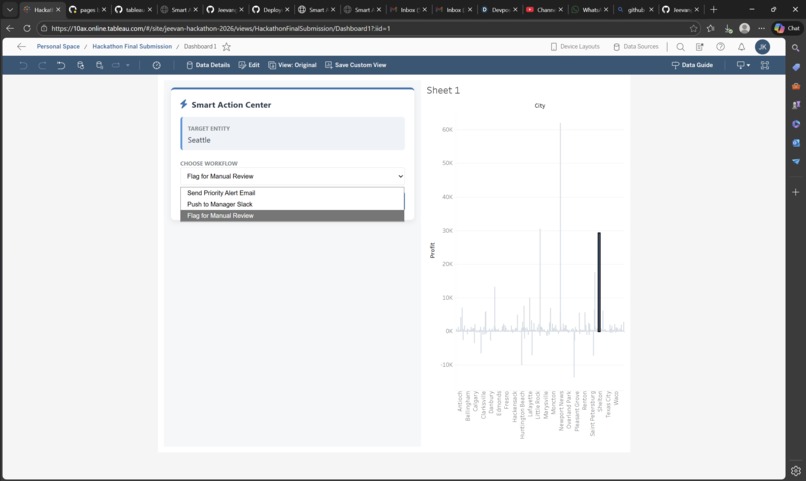Click the highlighted dark Seattle bar in chart
The width and height of the screenshot is (806, 481).
tap(599, 282)
